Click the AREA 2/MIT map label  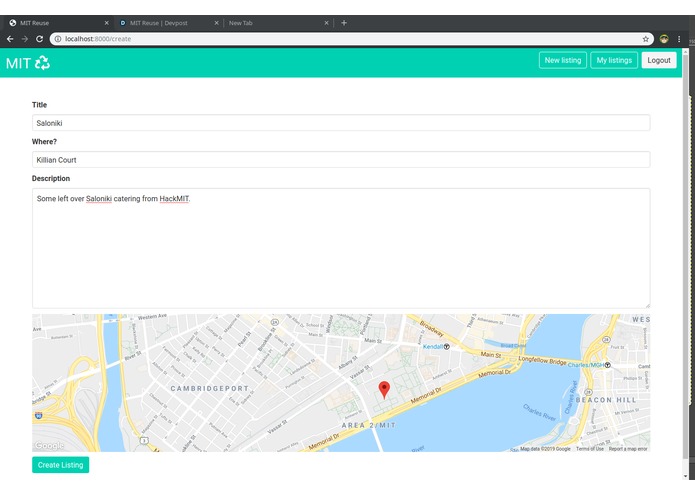coord(368,425)
